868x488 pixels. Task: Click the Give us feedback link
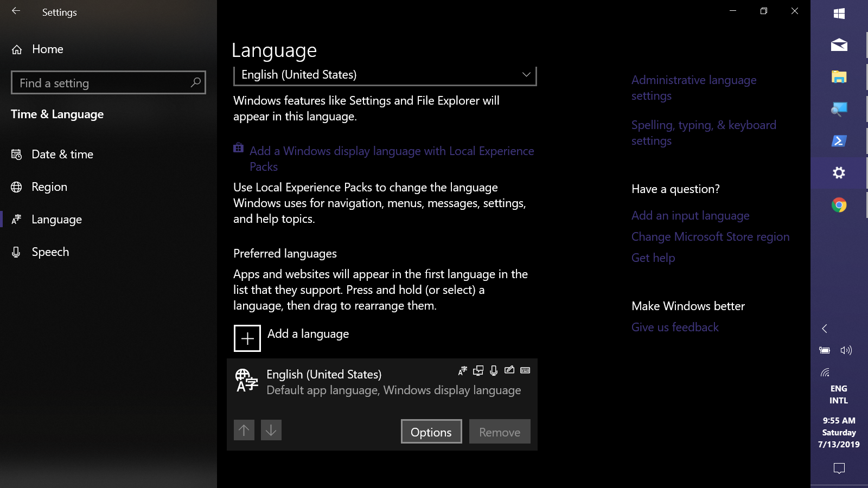(x=675, y=328)
